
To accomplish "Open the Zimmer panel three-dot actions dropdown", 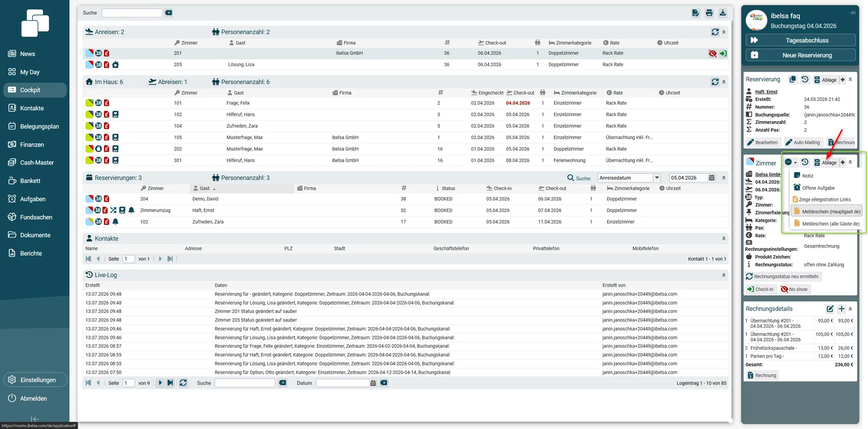I will tap(790, 162).
